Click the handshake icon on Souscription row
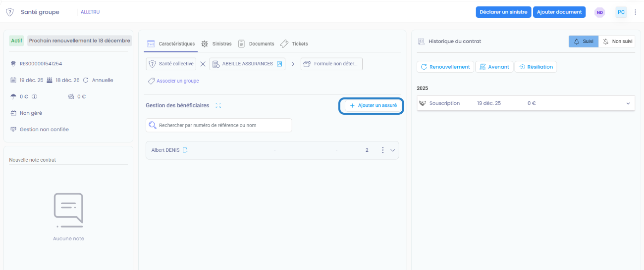Screen dimensions: 644x270 (423, 103)
